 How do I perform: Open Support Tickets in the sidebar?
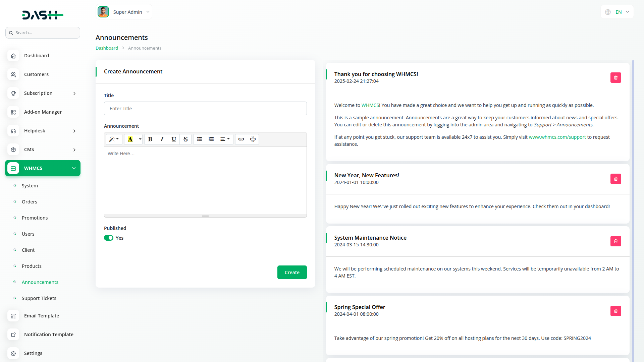[39, 298]
